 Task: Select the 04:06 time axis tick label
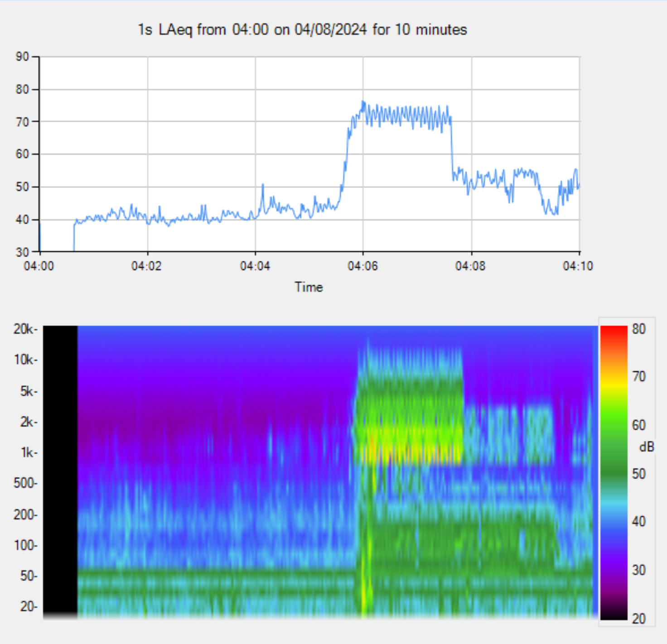pos(362,266)
